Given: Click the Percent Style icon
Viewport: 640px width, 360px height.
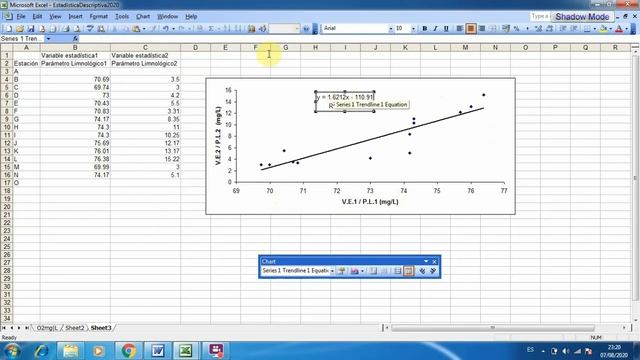Looking at the screenshot, I should (x=516, y=29).
